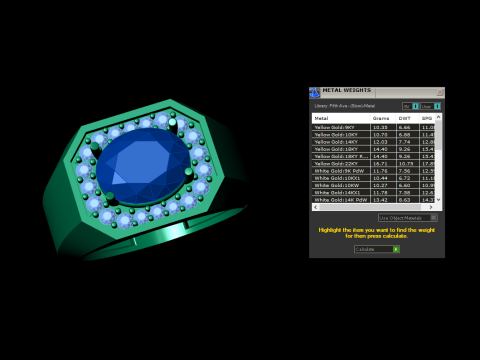Select the White Gold:10KW row
Viewport: 480px width, 360px height.
tap(373, 185)
